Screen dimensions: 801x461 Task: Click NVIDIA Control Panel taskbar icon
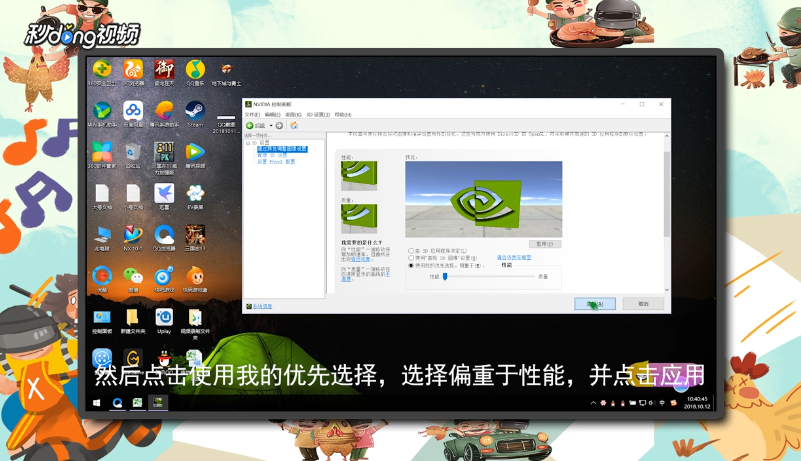pos(158,403)
